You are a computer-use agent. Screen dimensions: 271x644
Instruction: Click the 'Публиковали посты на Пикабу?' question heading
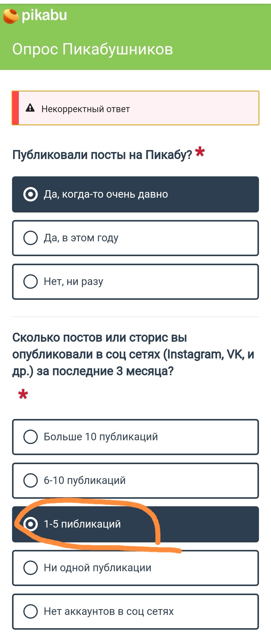pos(102,155)
